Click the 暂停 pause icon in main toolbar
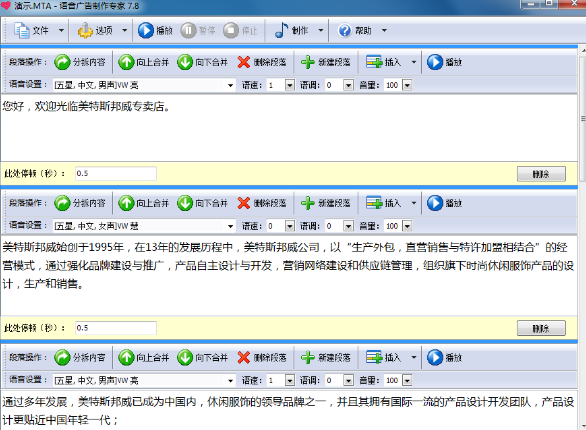The width and height of the screenshot is (586, 430). point(188,30)
